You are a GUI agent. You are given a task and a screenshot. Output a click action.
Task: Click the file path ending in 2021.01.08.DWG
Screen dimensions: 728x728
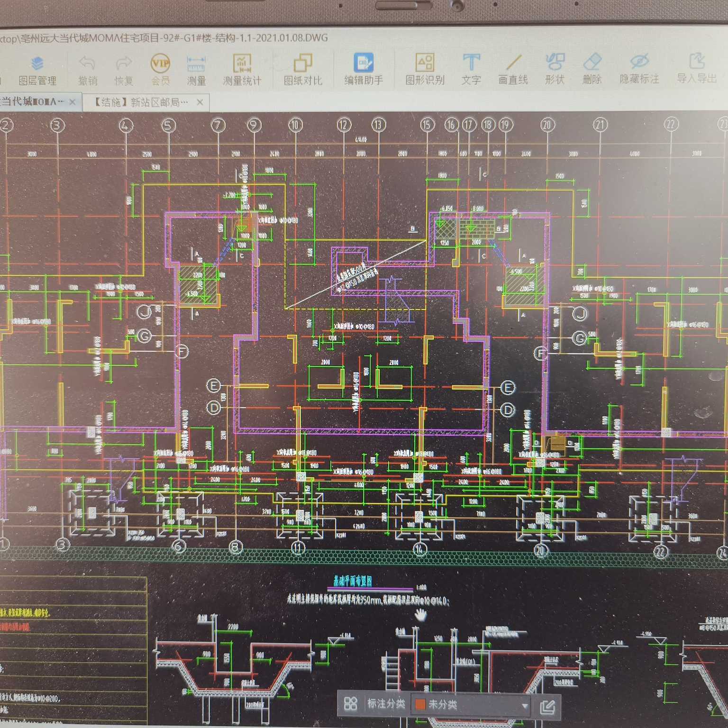tap(164, 38)
